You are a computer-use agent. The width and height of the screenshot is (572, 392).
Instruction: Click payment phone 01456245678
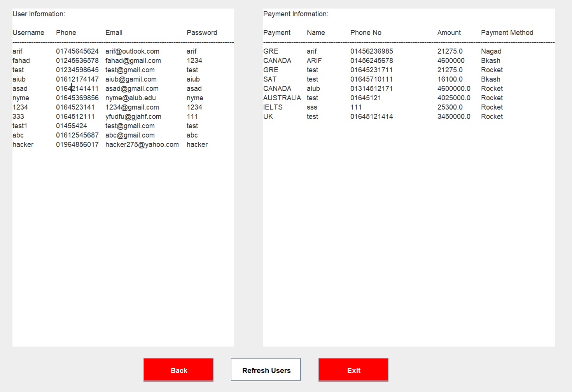click(372, 61)
